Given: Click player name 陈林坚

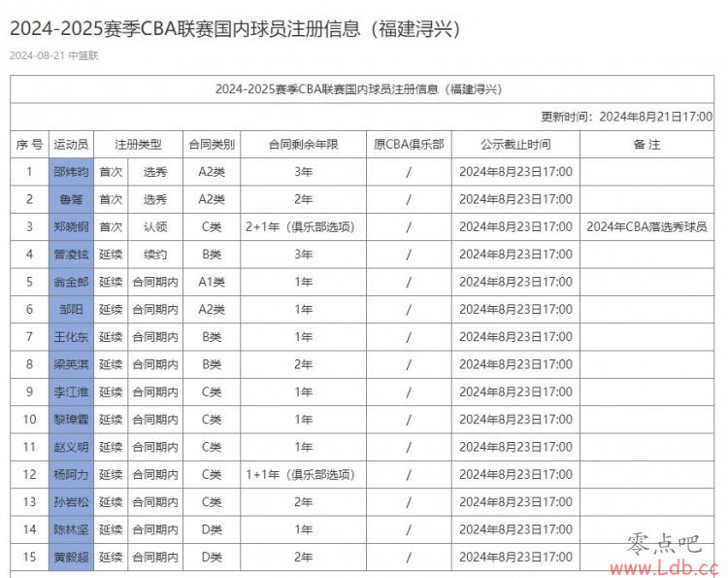Looking at the screenshot, I should pyautogui.click(x=71, y=529).
